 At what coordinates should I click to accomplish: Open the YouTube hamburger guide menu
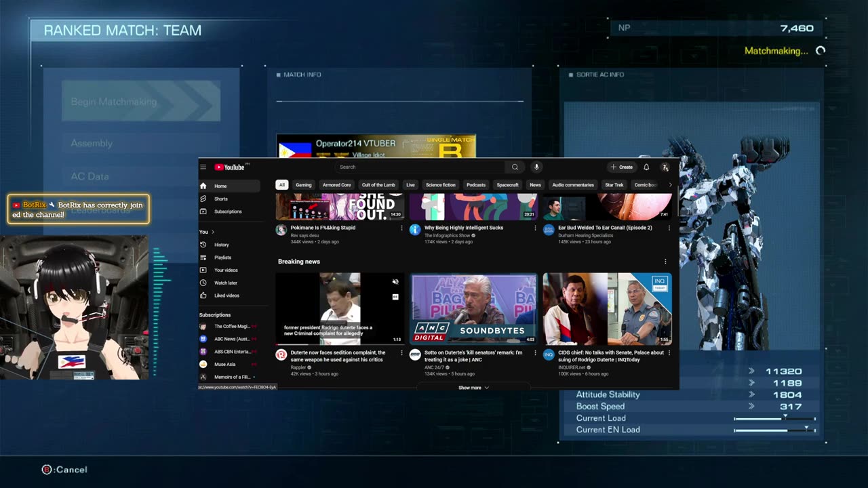[203, 167]
